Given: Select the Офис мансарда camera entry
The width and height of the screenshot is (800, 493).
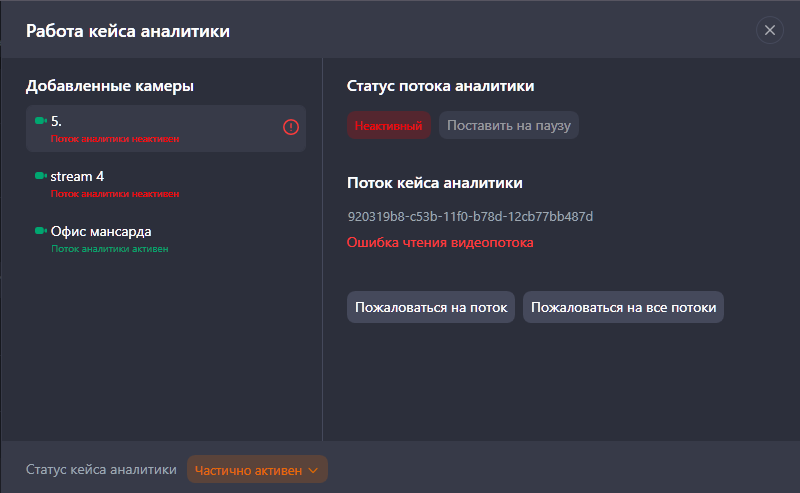Looking at the screenshot, I should point(165,238).
